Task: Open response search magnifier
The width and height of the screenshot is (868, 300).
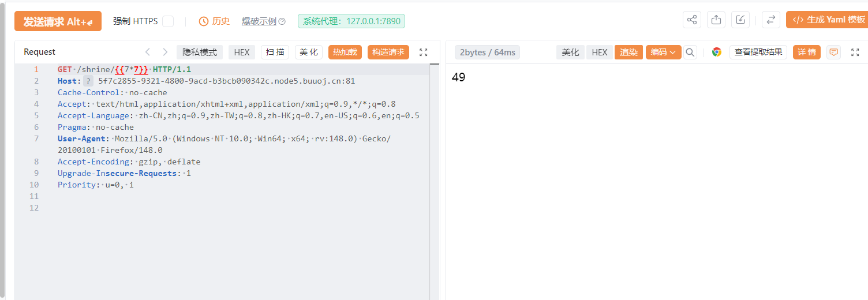Action: click(x=690, y=52)
